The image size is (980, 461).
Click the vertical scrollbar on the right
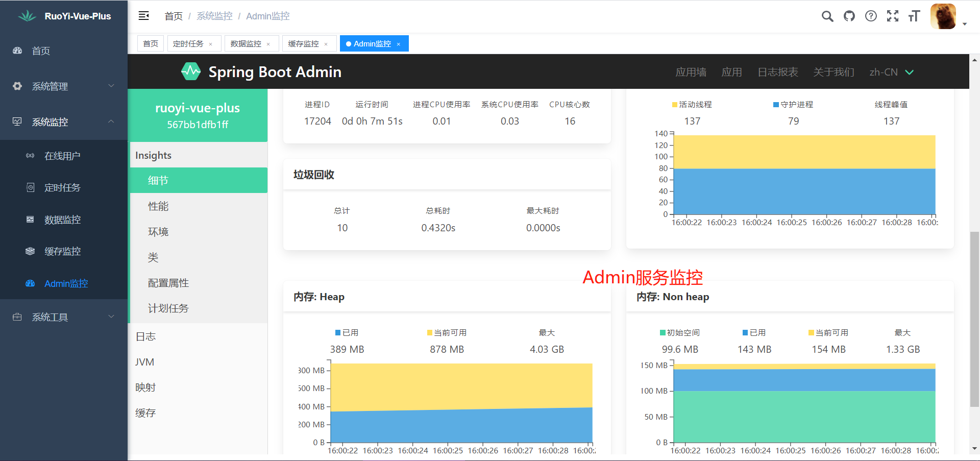[x=974, y=319]
